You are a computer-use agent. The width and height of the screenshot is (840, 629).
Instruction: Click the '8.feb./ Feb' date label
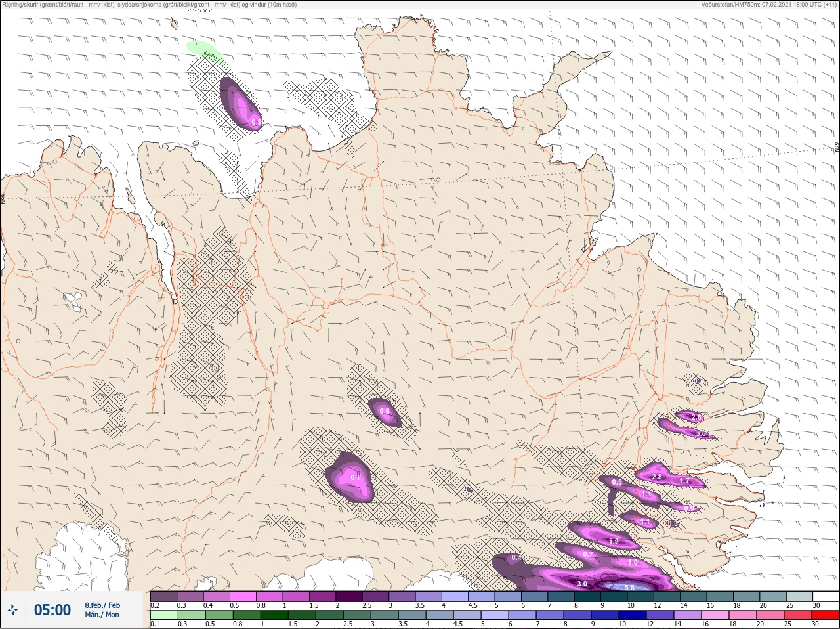pos(102,605)
